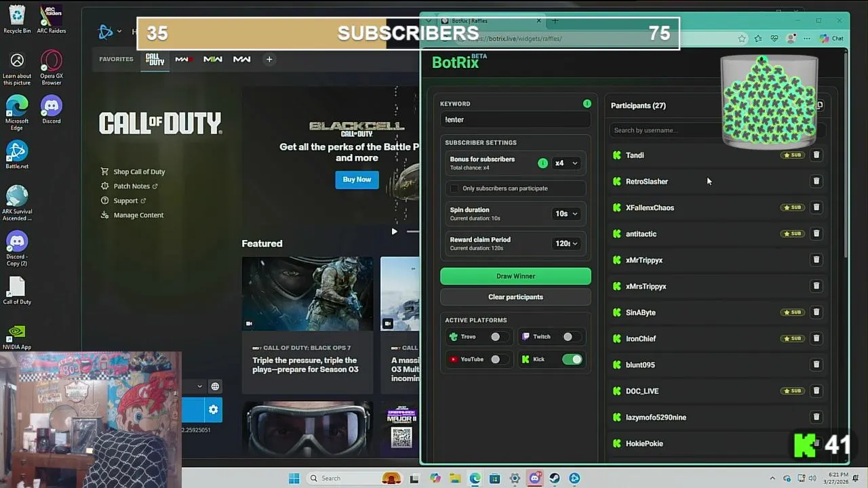The width and height of the screenshot is (868, 488).
Task: Enable the Trovo platform toggle
Action: coord(499,337)
